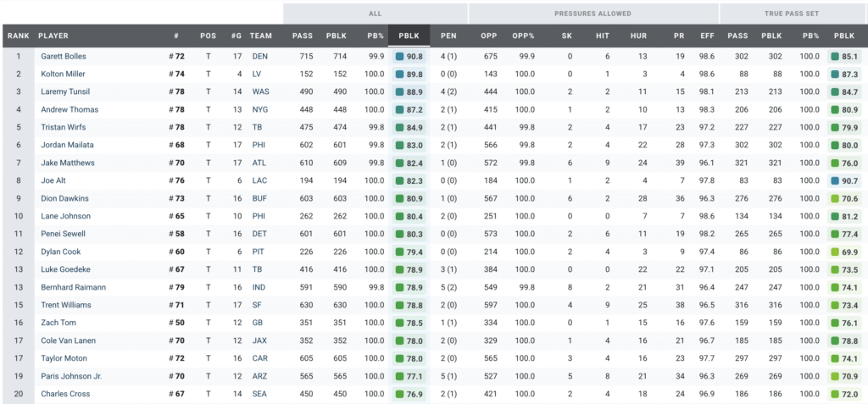The width and height of the screenshot is (868, 404).
Task: Open Garett Bolles player link
Action: pos(63,56)
